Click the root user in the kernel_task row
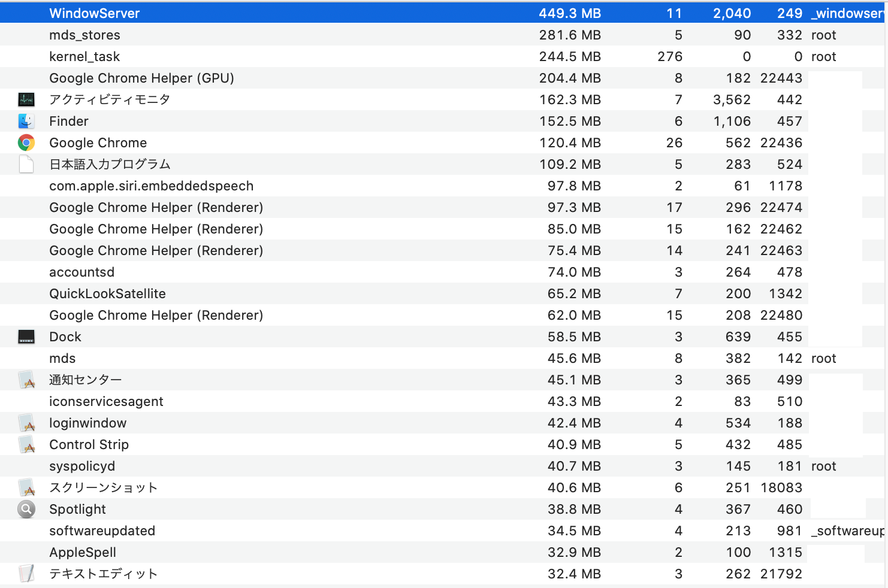 point(824,56)
